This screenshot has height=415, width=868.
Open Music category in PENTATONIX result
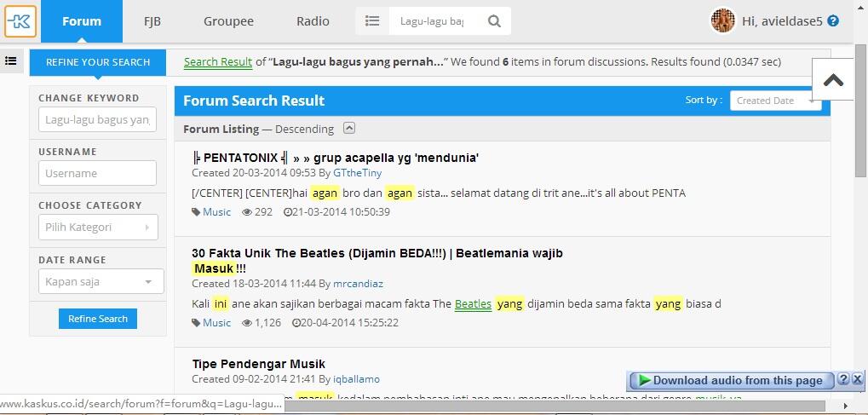click(217, 211)
